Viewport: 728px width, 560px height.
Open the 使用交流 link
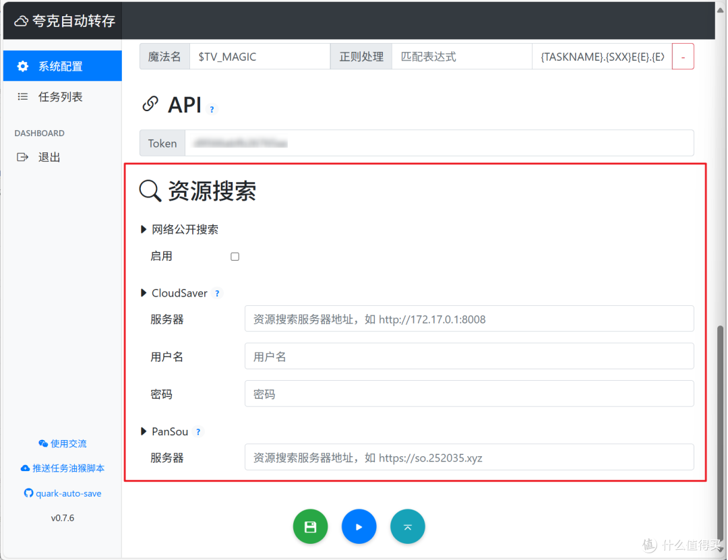click(62, 443)
